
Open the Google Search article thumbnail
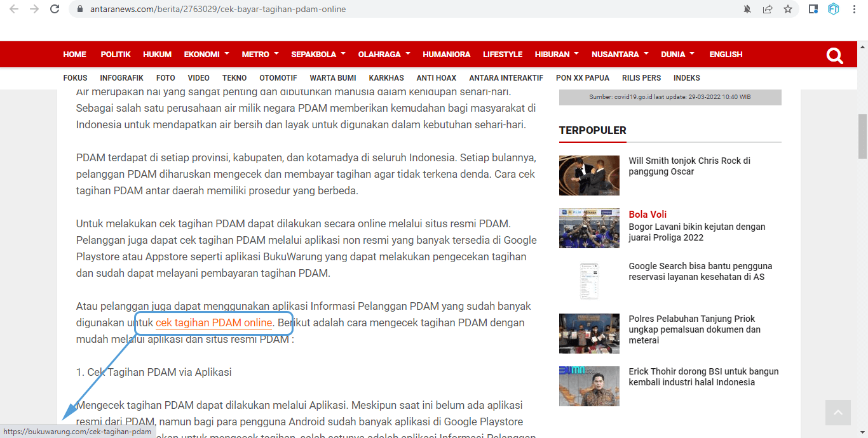coord(589,281)
